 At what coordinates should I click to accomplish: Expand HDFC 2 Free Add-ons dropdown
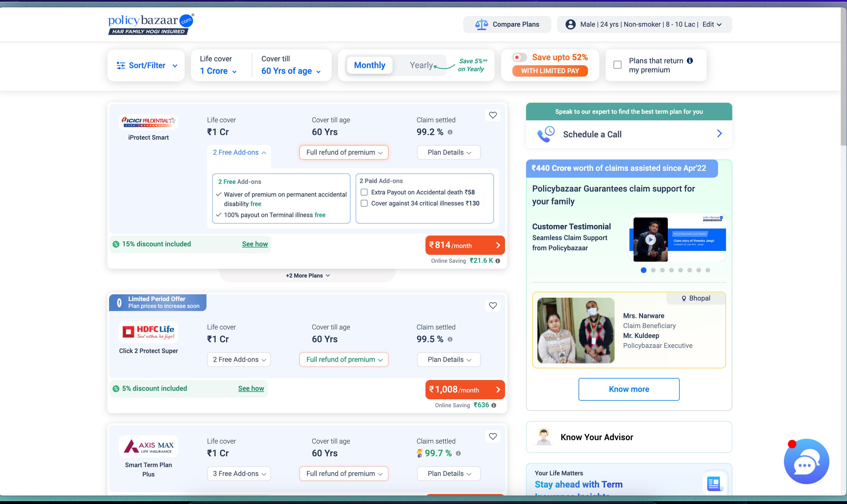click(x=239, y=360)
